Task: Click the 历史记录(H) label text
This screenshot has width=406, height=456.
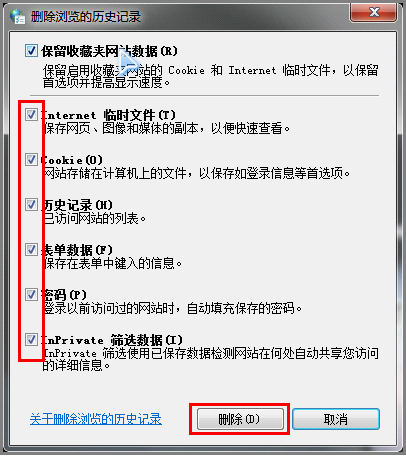Action: pyautogui.click(x=77, y=205)
